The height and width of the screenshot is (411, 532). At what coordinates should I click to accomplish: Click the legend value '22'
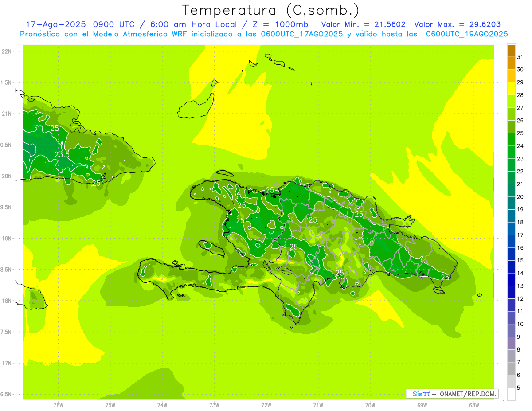coord(520,172)
